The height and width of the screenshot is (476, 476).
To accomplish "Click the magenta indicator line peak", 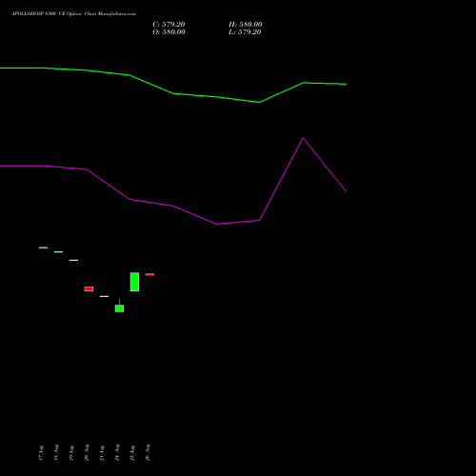I will [x=303, y=138].
